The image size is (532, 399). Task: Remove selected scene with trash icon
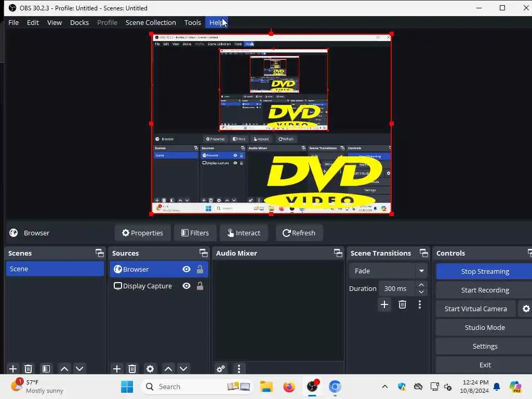(x=29, y=368)
